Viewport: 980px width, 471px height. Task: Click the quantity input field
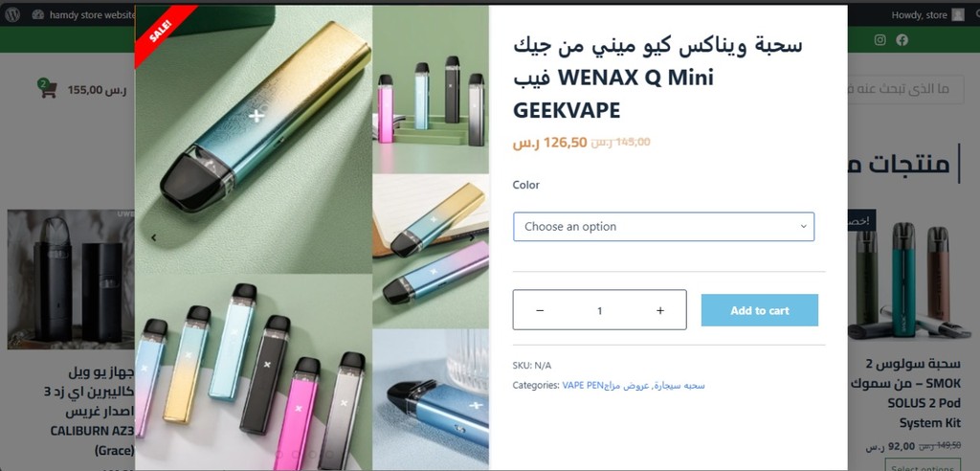pos(599,310)
